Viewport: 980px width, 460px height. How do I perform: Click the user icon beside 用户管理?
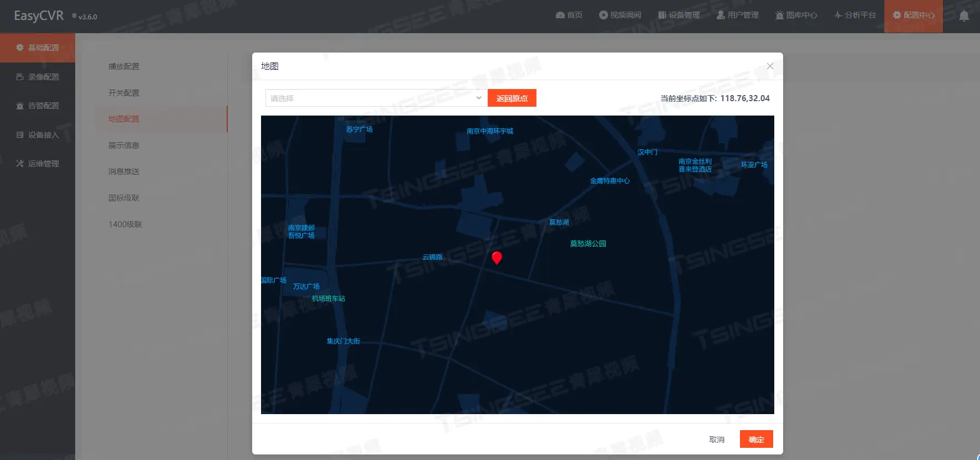pos(721,15)
